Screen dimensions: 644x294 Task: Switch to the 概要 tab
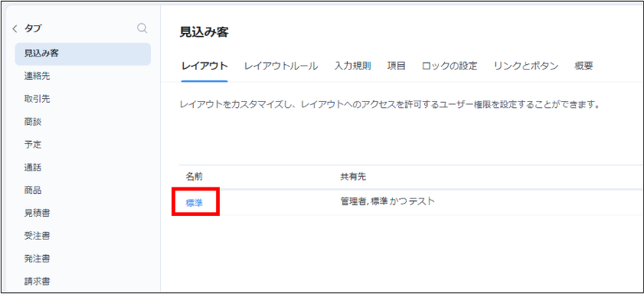584,66
